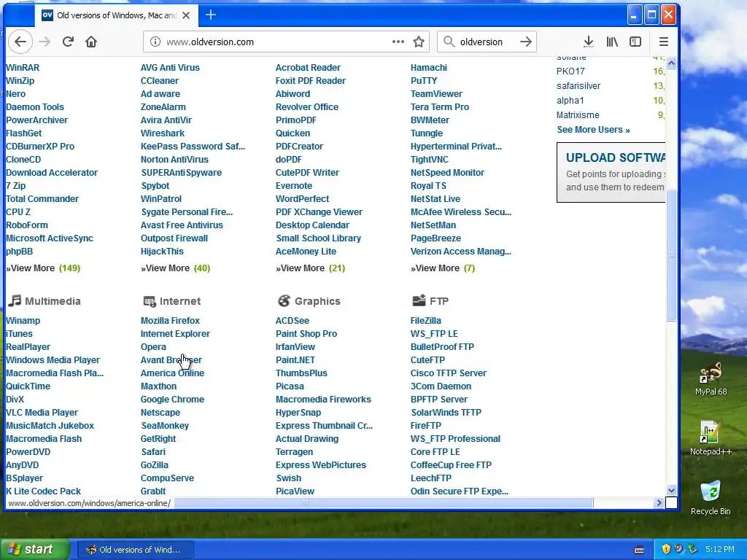Open the downloads panel

click(589, 42)
